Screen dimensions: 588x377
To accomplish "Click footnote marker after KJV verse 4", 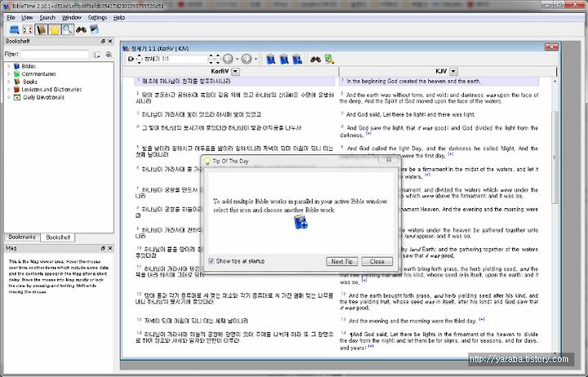I will (x=368, y=133).
